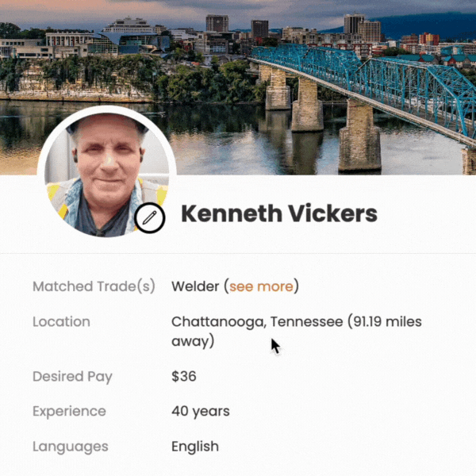
Task: Select the last name 'Vickers' in heading
Action: point(332,213)
